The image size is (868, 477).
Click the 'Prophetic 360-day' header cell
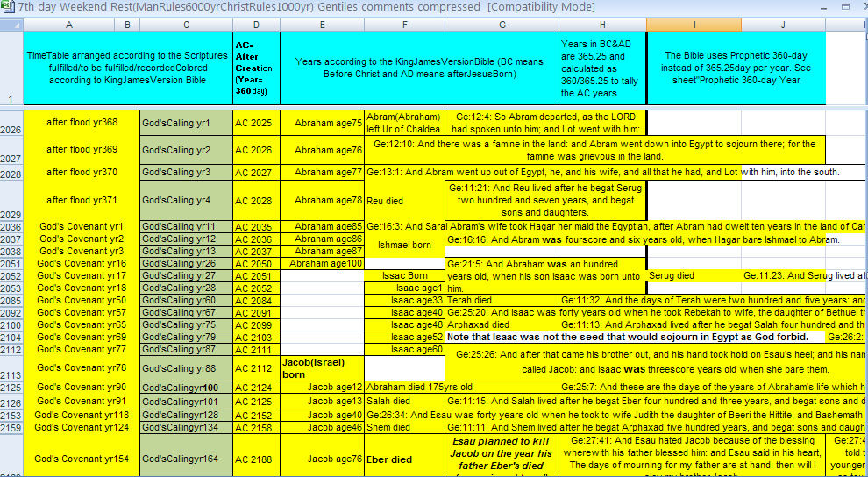click(x=736, y=68)
